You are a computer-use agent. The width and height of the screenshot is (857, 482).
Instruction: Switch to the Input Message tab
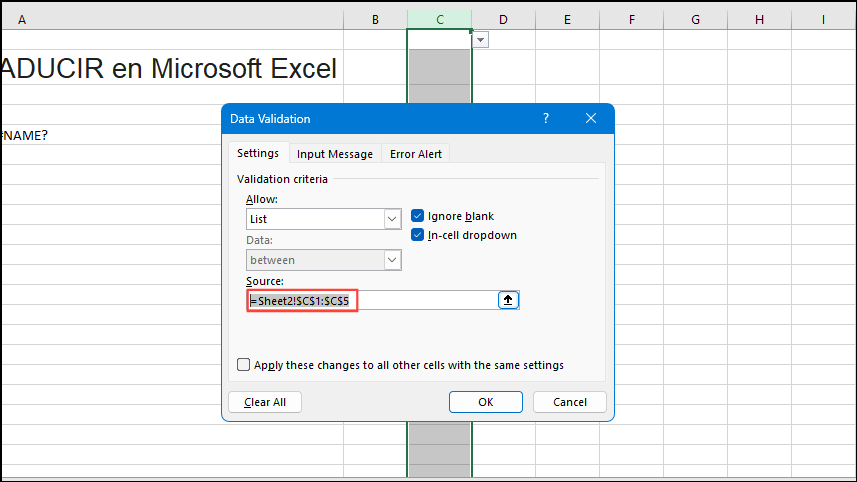[335, 154]
